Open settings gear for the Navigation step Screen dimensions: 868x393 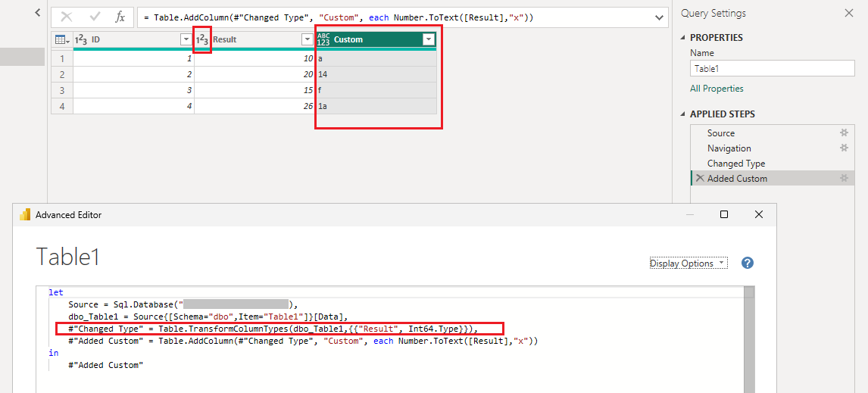pyautogui.click(x=845, y=148)
